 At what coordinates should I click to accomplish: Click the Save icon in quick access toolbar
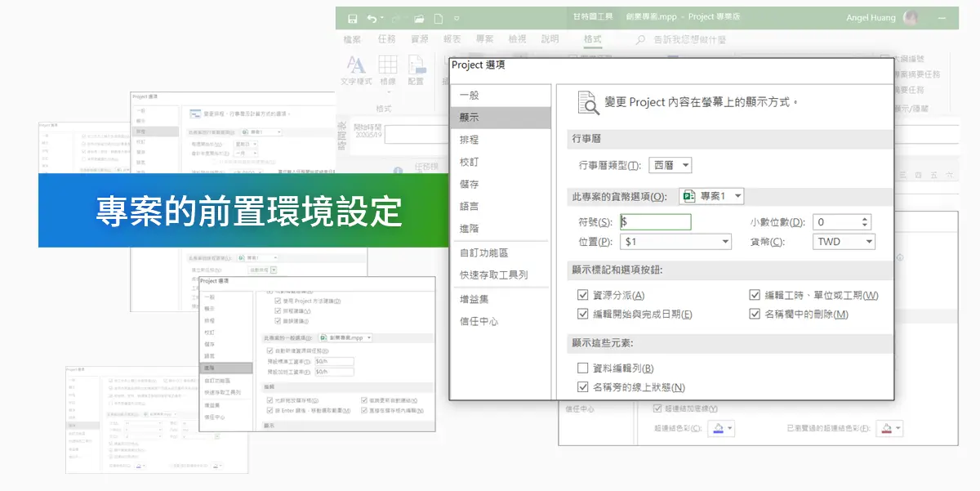[x=352, y=18]
